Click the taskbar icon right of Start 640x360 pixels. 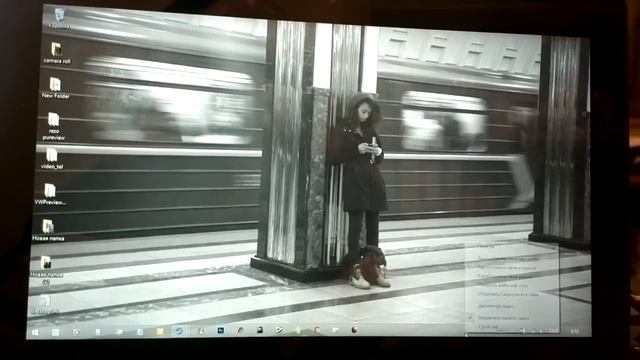pyautogui.click(x=56, y=332)
